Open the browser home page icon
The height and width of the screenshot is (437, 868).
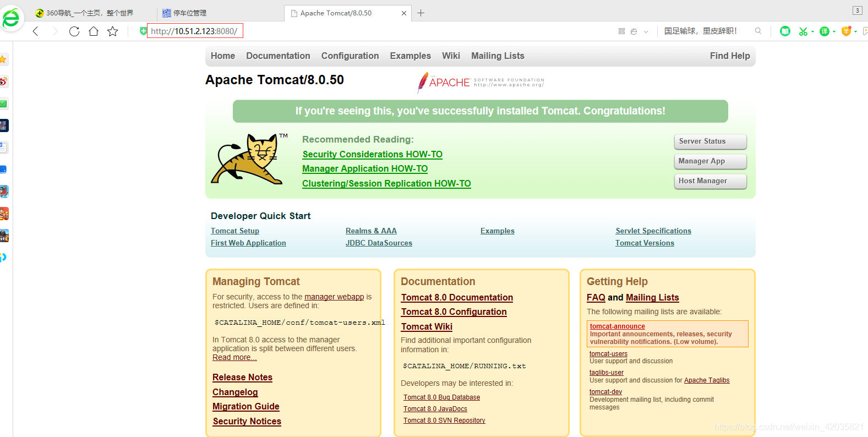pyautogui.click(x=94, y=31)
